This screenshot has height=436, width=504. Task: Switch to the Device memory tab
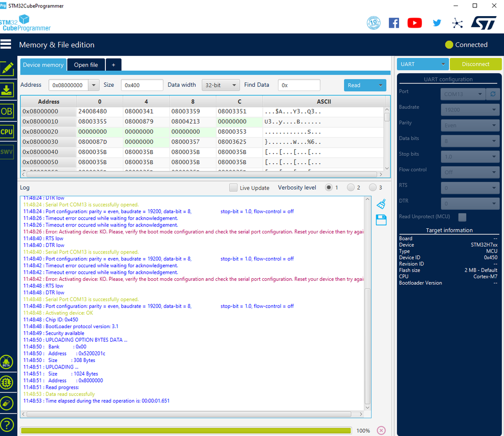[43, 65]
